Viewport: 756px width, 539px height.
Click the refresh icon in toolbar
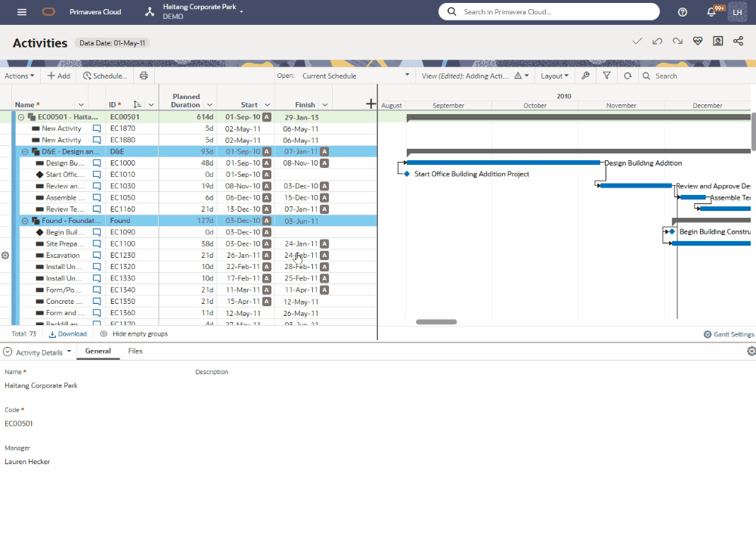[x=627, y=76]
